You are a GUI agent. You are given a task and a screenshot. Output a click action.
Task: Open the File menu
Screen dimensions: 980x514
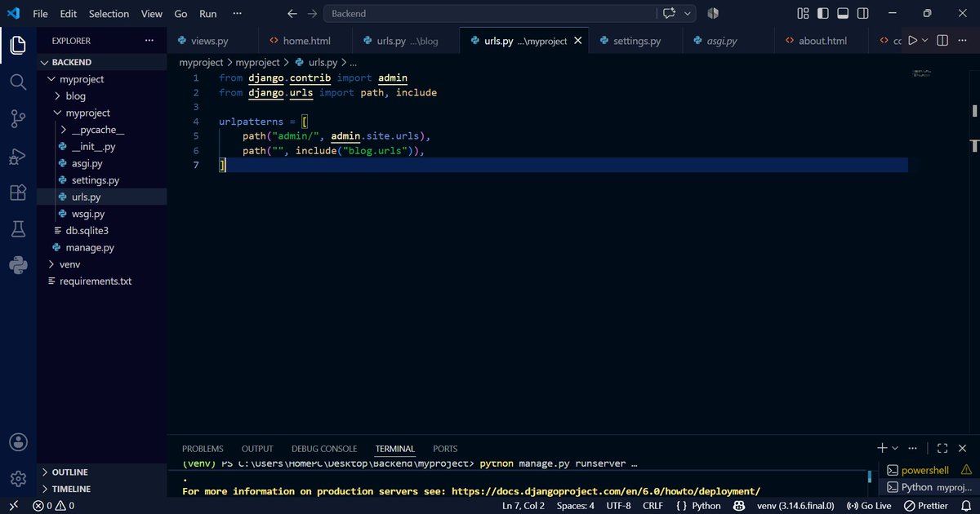40,14
